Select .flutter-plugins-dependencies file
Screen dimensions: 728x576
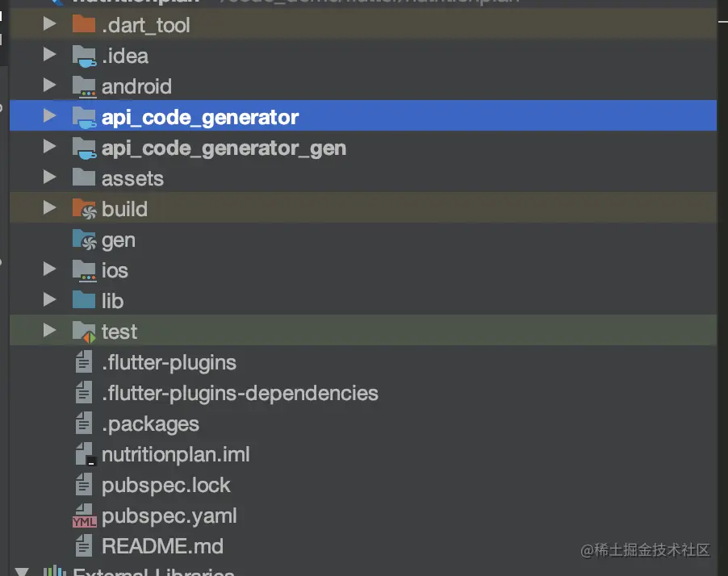pyautogui.click(x=240, y=394)
